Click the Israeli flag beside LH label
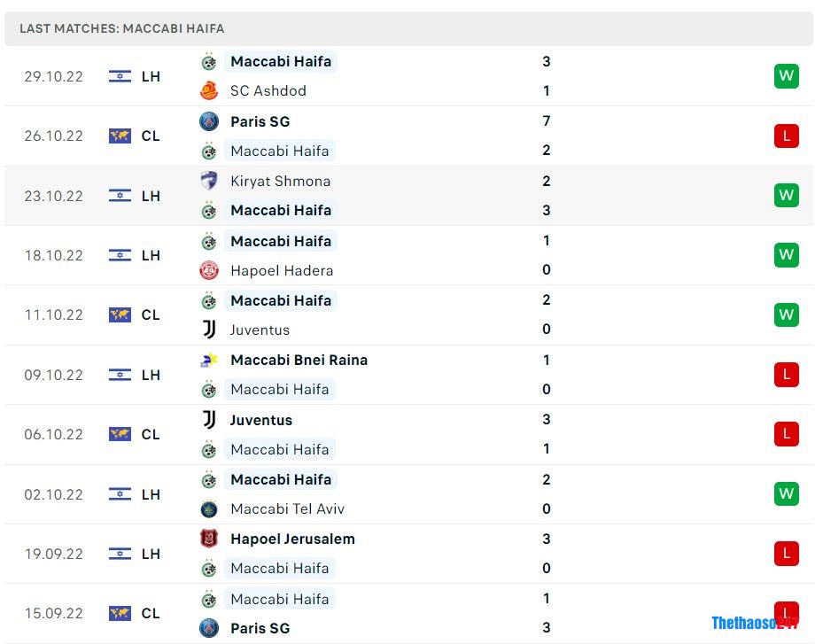This screenshot has width=815, height=644. [119, 76]
